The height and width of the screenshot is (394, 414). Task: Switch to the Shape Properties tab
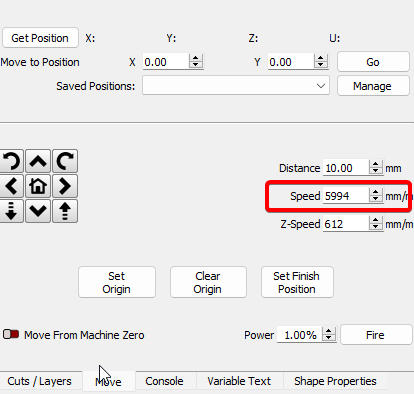point(335,381)
